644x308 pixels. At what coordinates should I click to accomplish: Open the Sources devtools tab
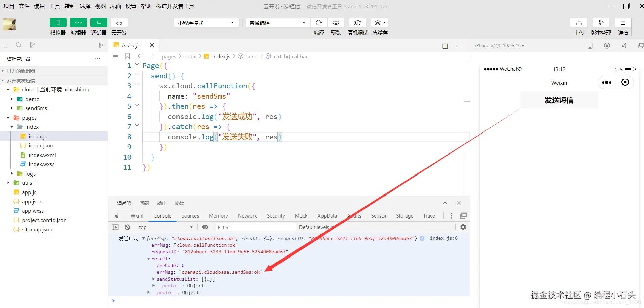tap(190, 216)
